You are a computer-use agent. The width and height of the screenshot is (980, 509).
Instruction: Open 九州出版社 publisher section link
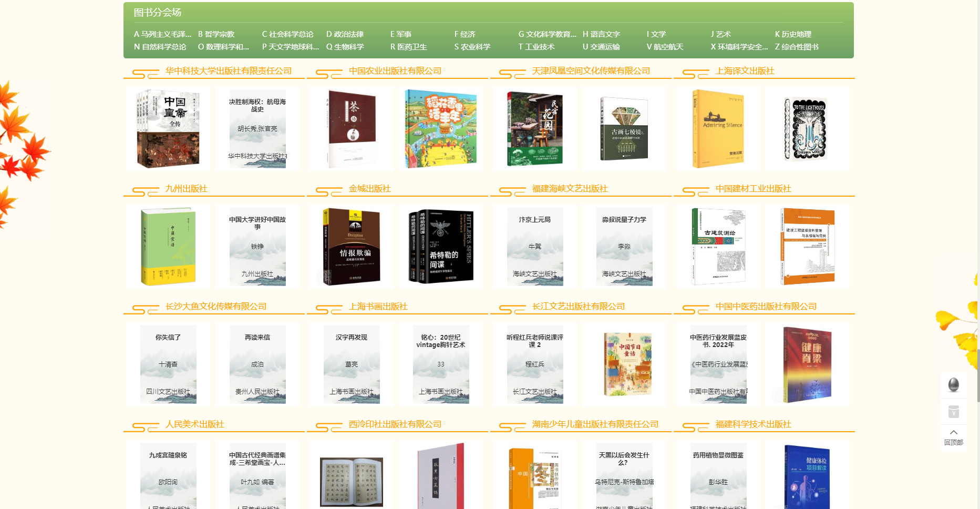pyautogui.click(x=186, y=189)
